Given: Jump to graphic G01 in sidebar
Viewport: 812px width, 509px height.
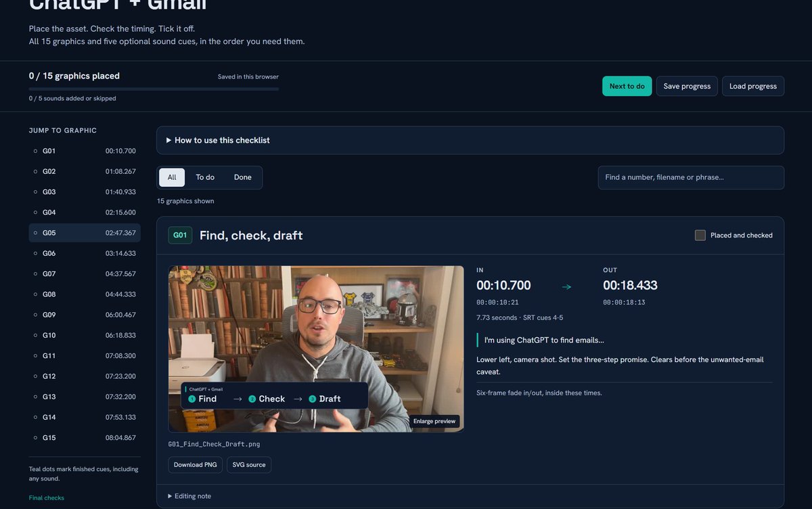Looking at the screenshot, I should [85, 151].
